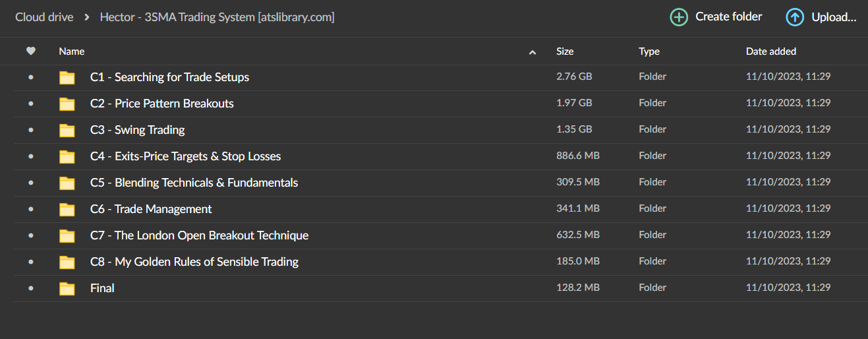This screenshot has height=339, width=868.
Task: Select the C6 Trade Management folder icon
Action: pos(67,210)
